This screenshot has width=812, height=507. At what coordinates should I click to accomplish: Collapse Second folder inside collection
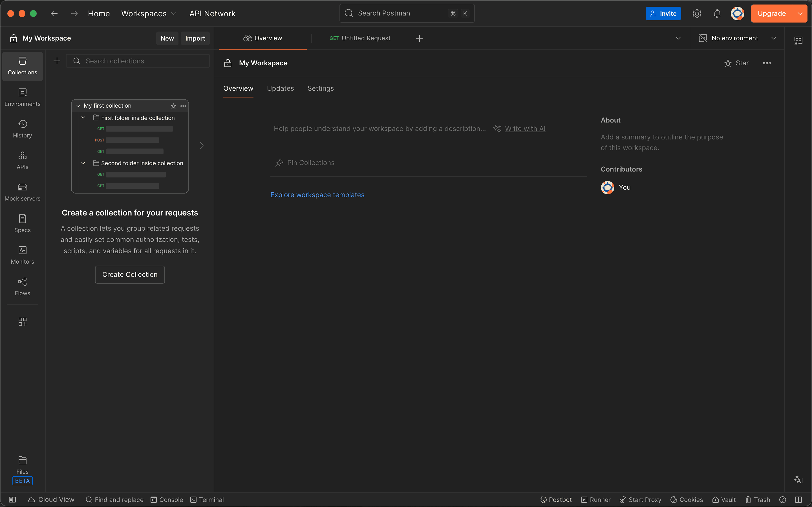pyautogui.click(x=83, y=163)
